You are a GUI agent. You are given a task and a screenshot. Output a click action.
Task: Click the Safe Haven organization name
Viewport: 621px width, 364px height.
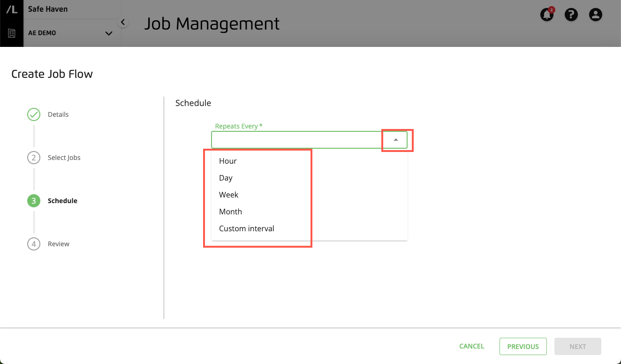click(x=47, y=9)
